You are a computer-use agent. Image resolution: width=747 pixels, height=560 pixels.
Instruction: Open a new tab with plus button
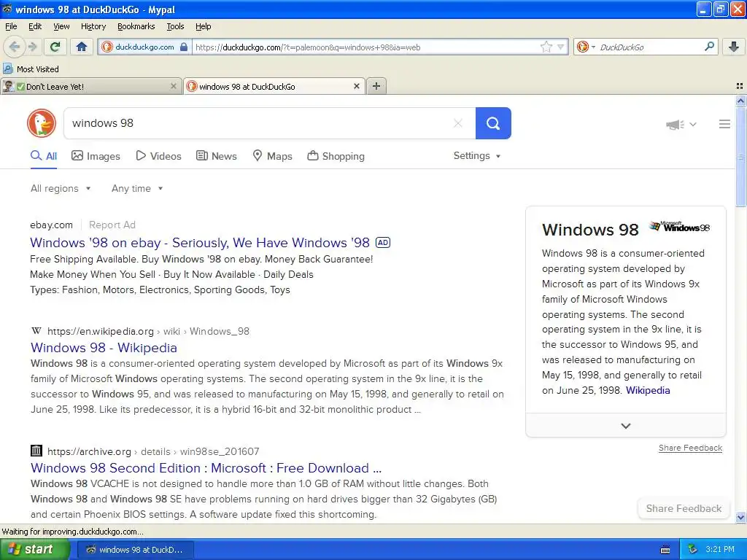pos(376,86)
